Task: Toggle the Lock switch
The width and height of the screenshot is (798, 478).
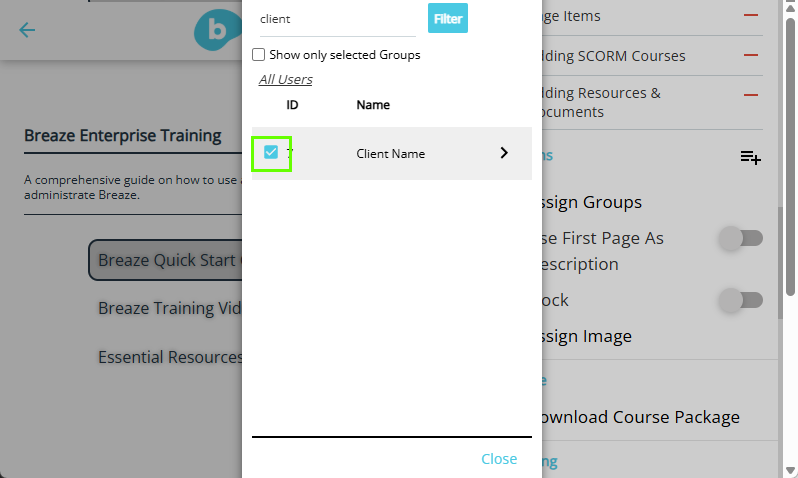Action: click(741, 300)
